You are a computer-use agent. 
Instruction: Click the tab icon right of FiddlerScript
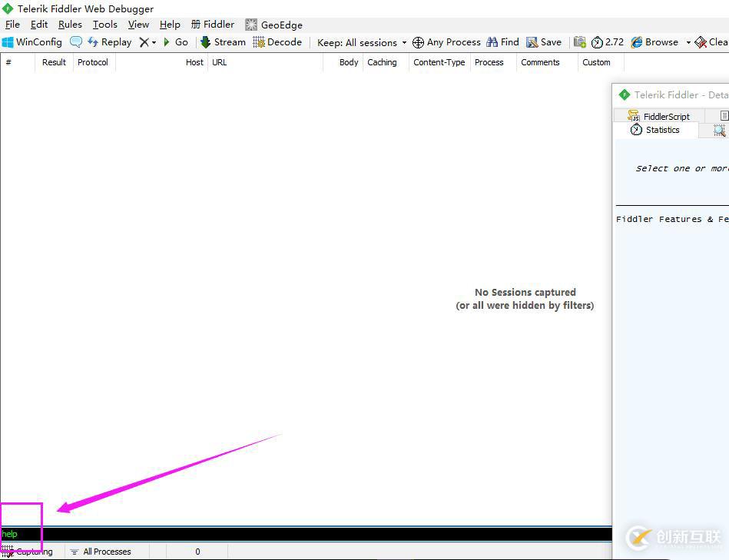724,116
